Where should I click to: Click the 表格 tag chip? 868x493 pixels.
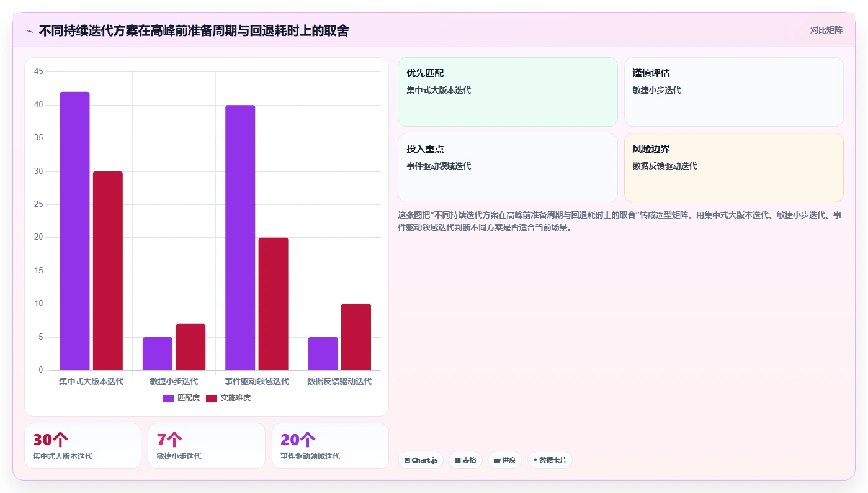465,460
